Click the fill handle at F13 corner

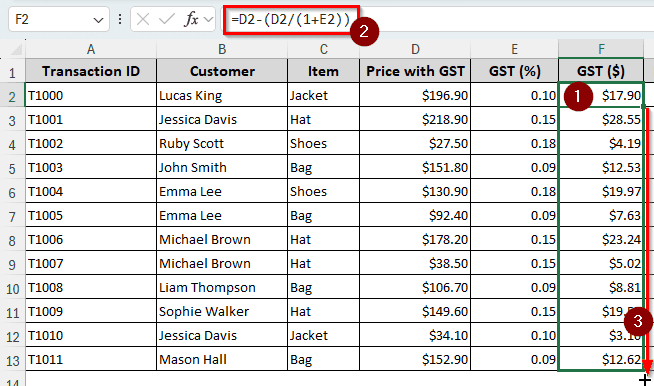pyautogui.click(x=644, y=371)
